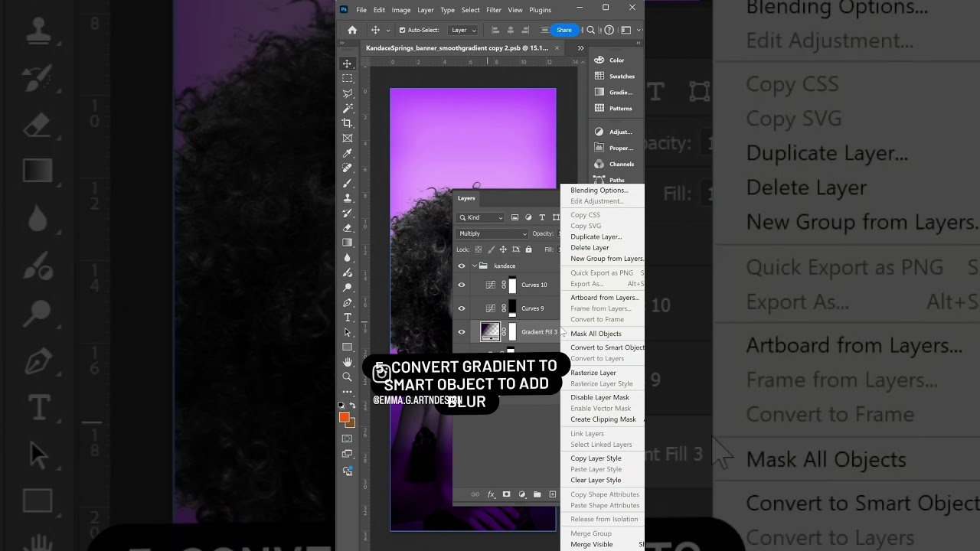Open the Move tool preset picker arrow
This screenshot has width=980, height=551.
[x=388, y=30]
